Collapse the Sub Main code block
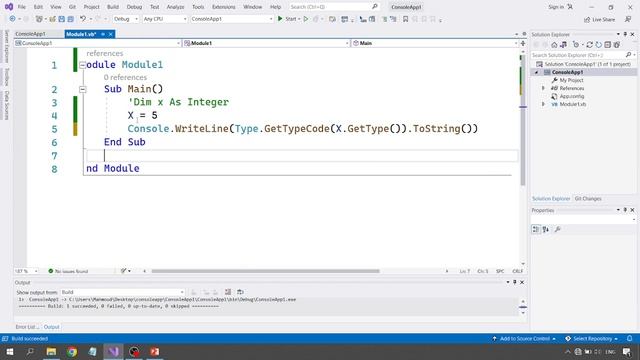The image size is (640, 360). click(82, 89)
